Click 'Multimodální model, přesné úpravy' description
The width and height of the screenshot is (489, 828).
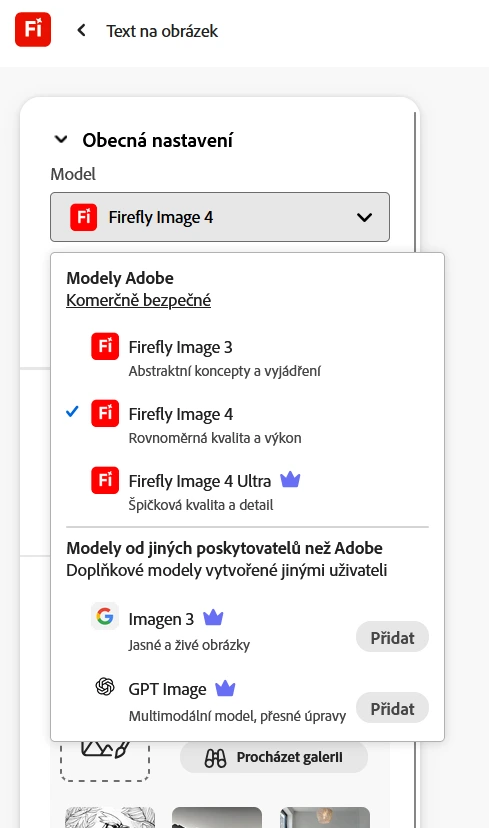[237, 716]
